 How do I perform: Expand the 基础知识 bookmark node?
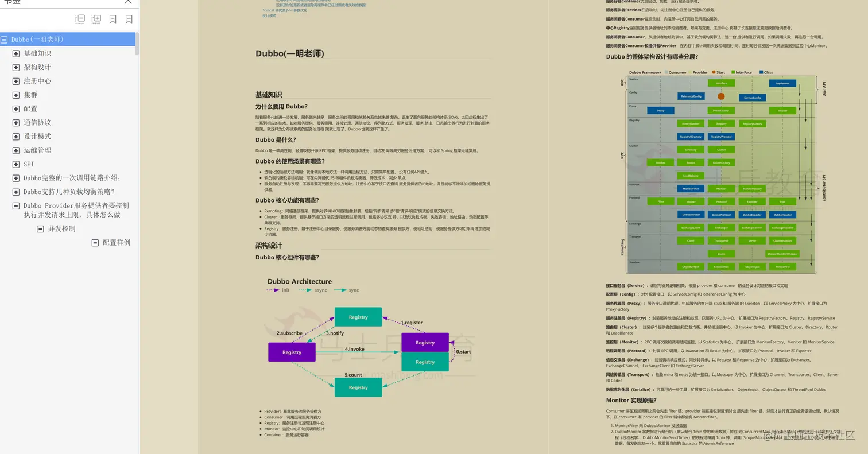pos(16,53)
